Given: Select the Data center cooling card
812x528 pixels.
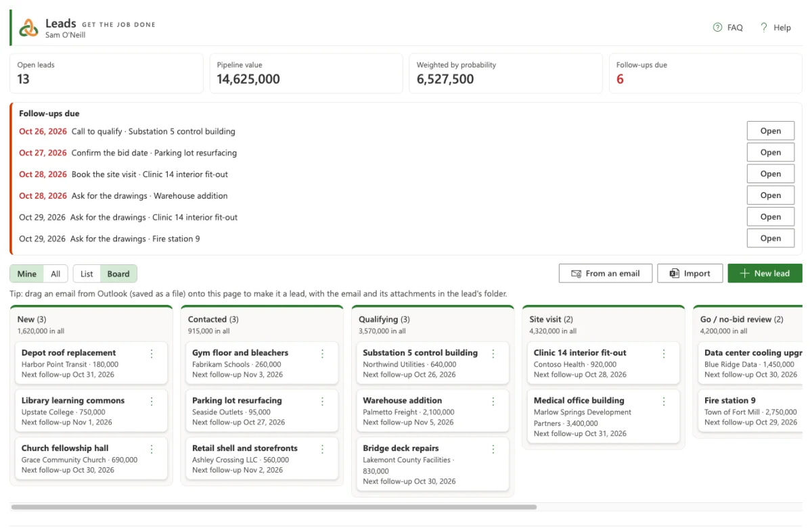Looking at the screenshot, I should (x=750, y=363).
